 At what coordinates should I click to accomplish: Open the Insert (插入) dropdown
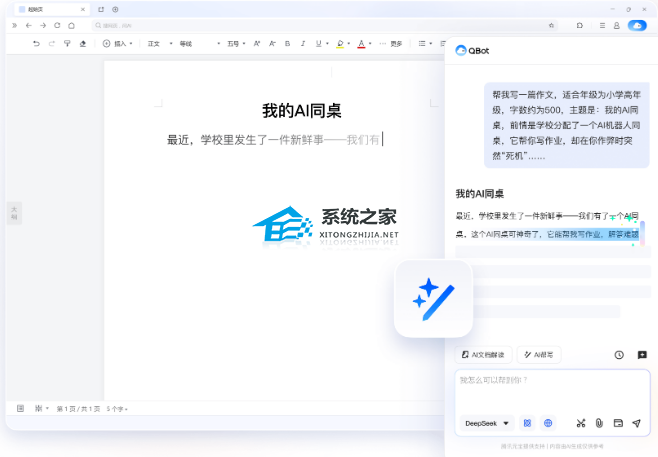(118, 43)
